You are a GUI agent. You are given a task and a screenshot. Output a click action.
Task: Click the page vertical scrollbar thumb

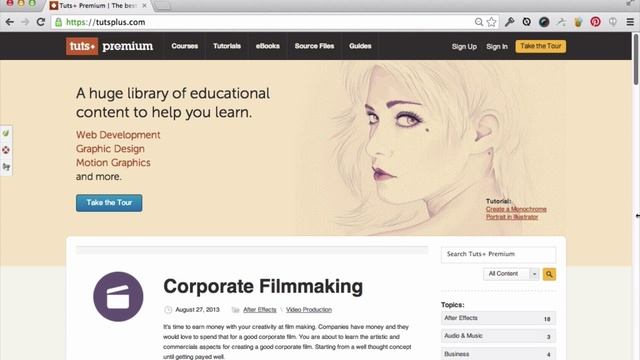click(636, 59)
